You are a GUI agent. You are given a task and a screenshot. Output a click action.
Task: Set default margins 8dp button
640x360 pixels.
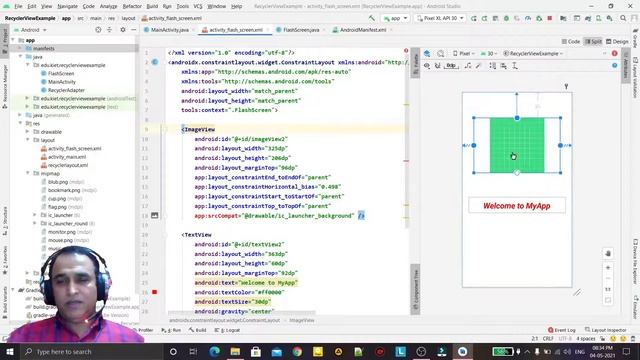coord(451,65)
